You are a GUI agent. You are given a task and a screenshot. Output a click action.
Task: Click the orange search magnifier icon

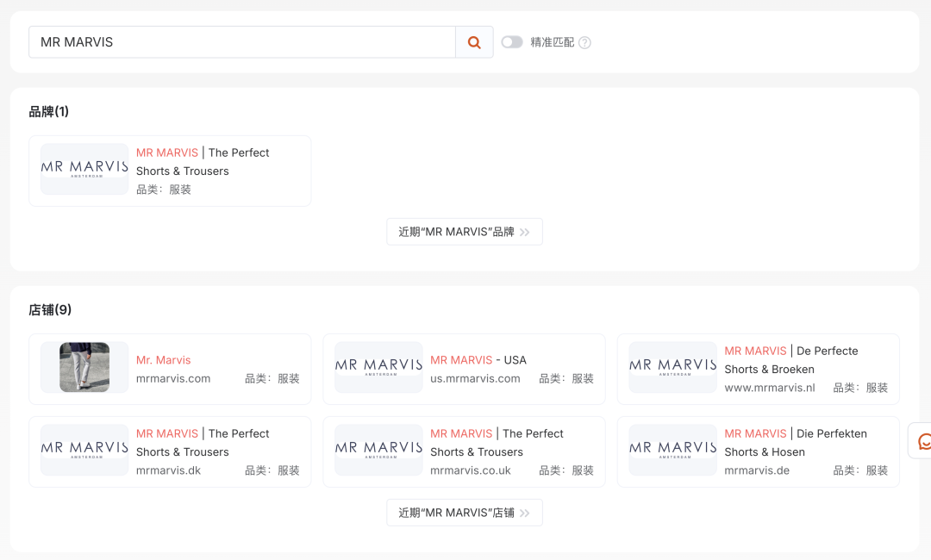474,42
